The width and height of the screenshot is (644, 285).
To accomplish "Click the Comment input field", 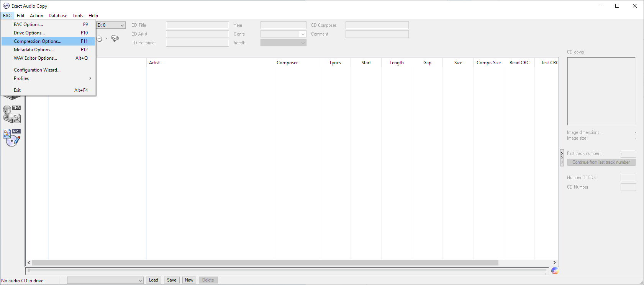I will click(377, 34).
